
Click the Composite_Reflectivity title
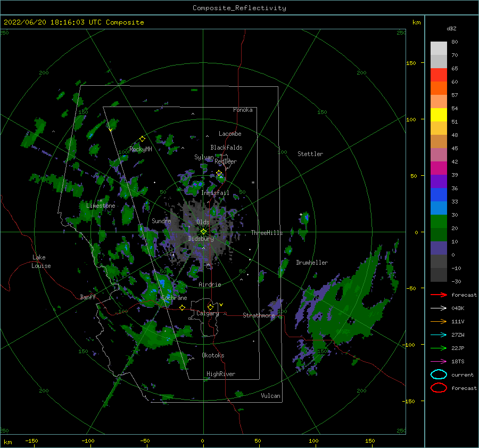(239, 8)
